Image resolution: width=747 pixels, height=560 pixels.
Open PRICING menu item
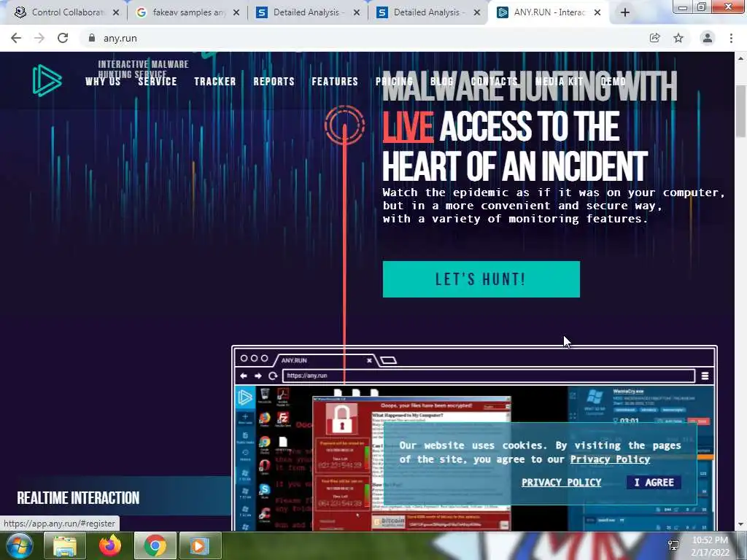point(394,82)
